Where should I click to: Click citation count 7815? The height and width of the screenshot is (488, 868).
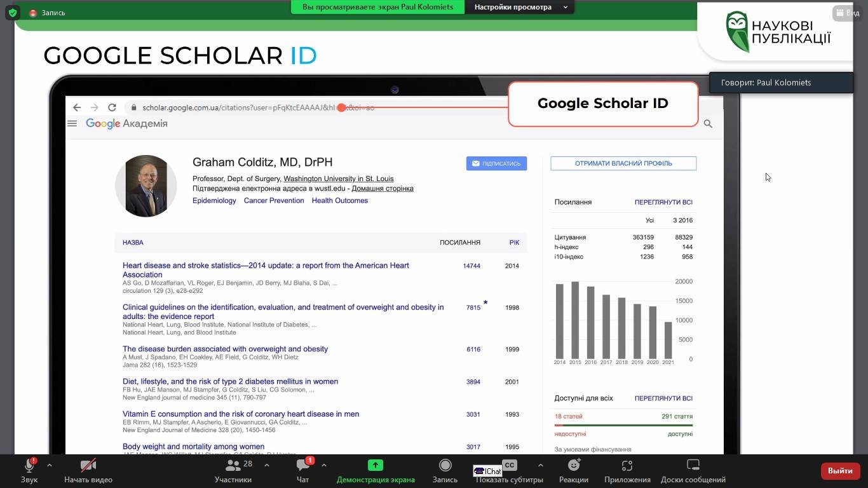point(473,308)
